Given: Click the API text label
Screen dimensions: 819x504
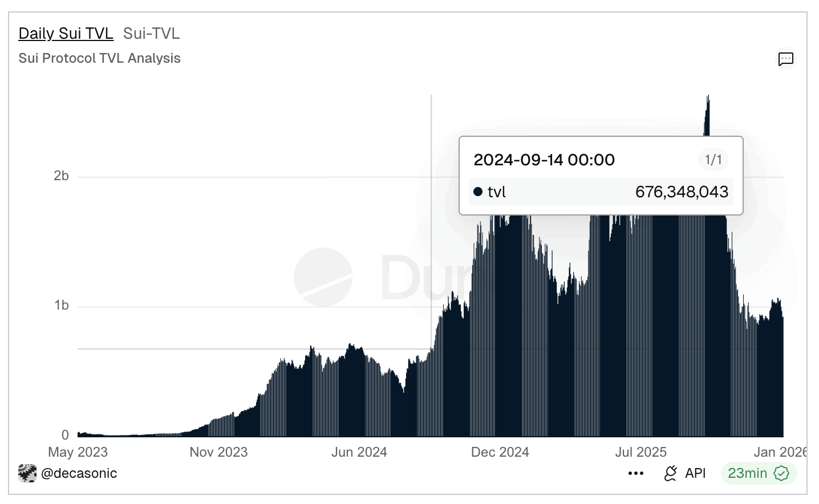Looking at the screenshot, I should [695, 473].
